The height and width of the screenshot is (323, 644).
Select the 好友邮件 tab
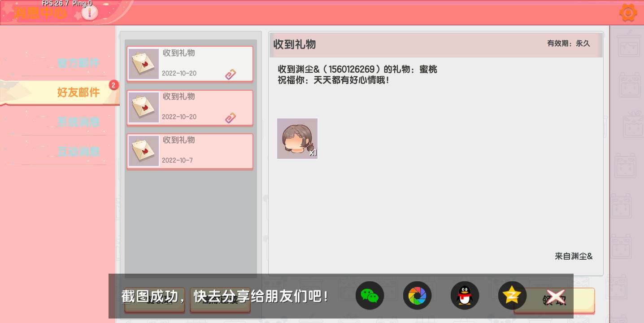(78, 92)
